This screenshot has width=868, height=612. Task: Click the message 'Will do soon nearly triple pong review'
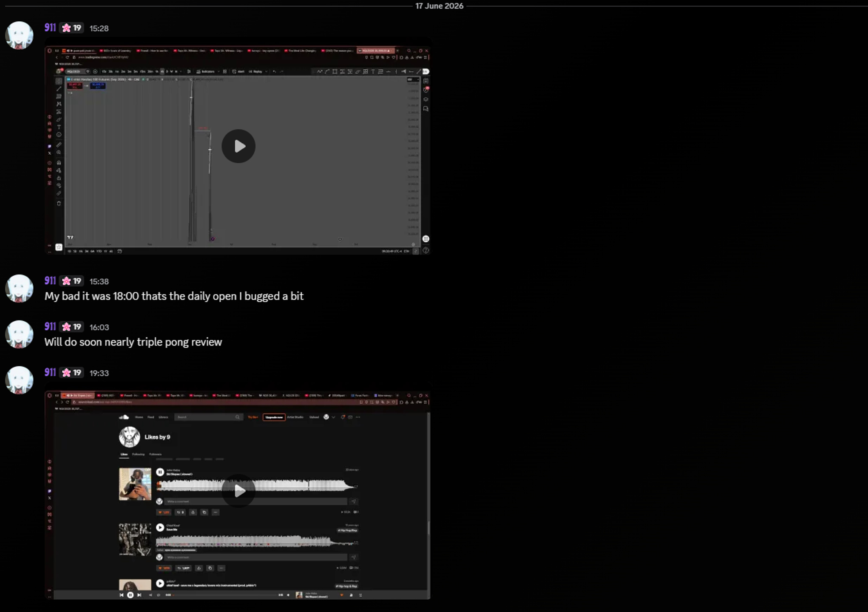[133, 342]
